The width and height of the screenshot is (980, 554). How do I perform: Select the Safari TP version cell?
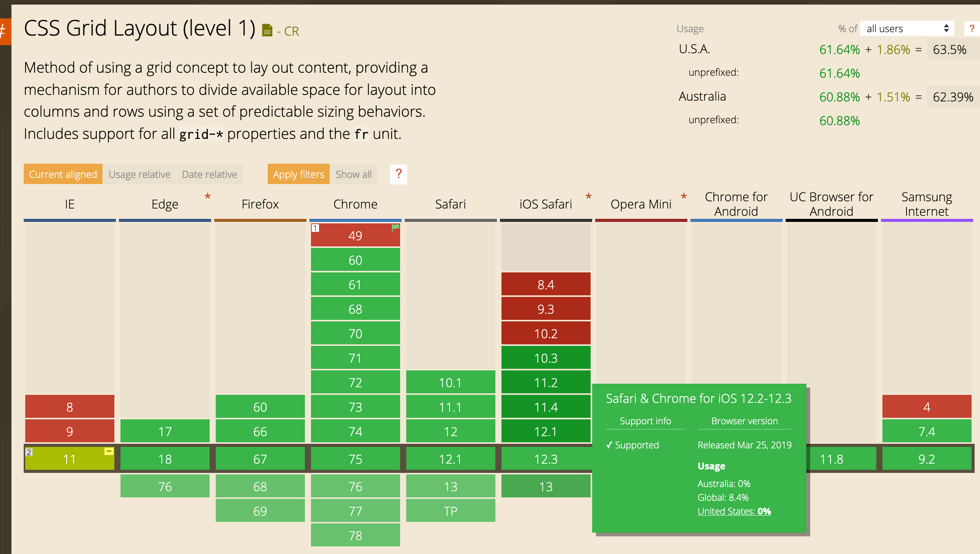pos(451,511)
